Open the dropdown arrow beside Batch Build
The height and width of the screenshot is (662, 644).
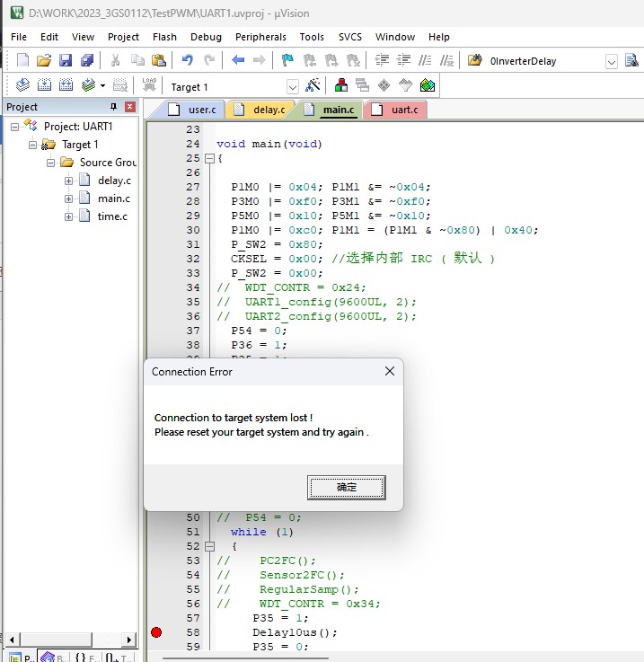(102, 85)
